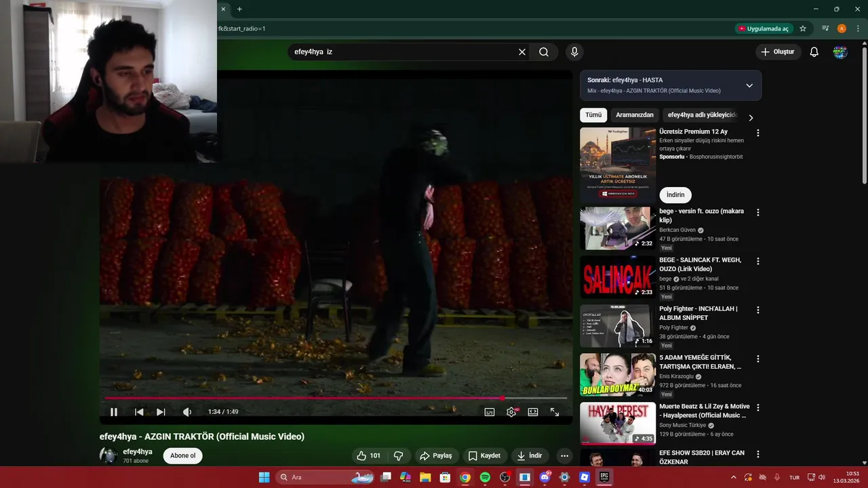Select the Tümü filter chip
Image resolution: width=868 pixels, height=488 pixels.
(x=593, y=115)
